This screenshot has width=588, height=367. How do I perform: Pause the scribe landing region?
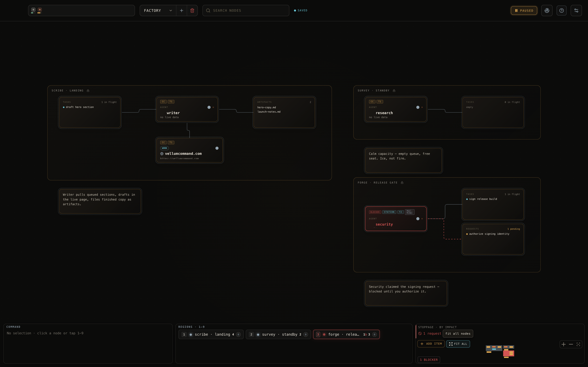238,334
